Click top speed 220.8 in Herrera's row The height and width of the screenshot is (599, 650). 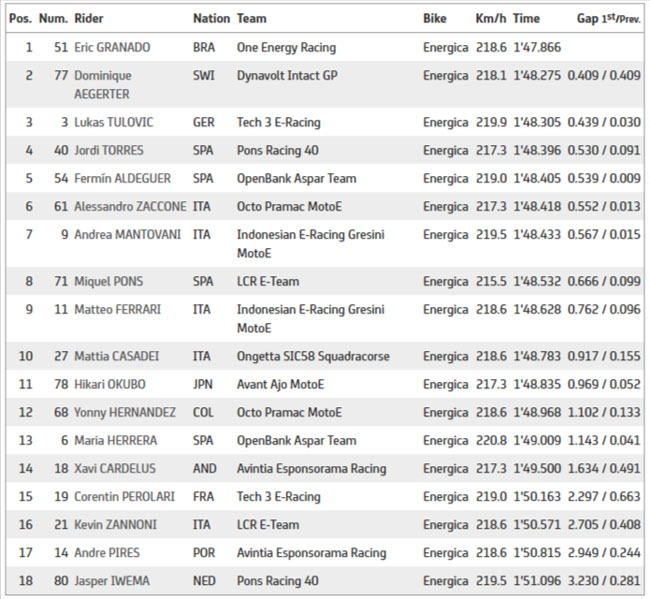click(x=491, y=440)
